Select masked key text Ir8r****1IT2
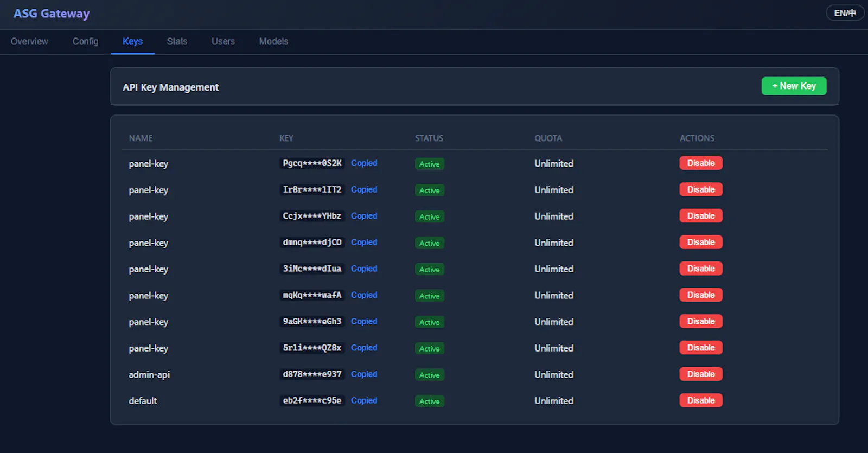Image resolution: width=868 pixels, height=453 pixels. point(312,189)
